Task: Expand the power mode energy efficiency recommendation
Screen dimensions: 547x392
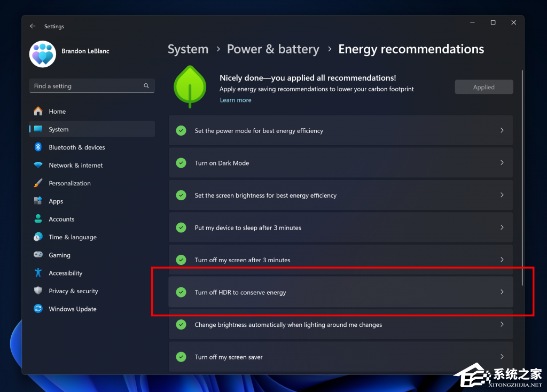Action: [502, 130]
